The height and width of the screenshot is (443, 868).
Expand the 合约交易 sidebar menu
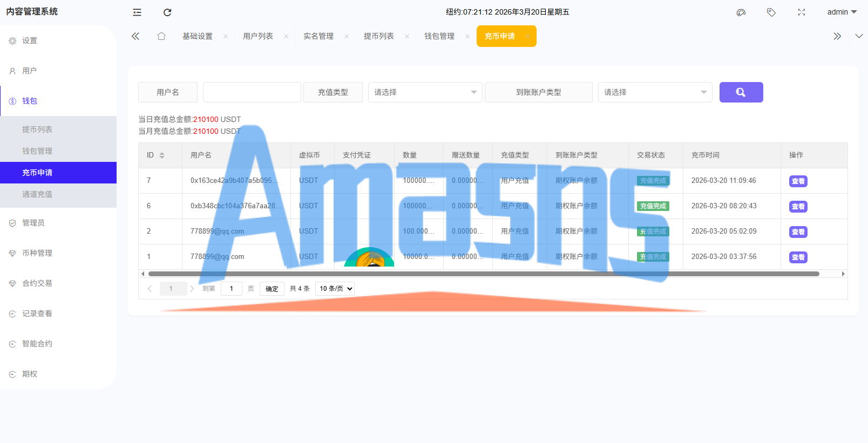point(58,283)
